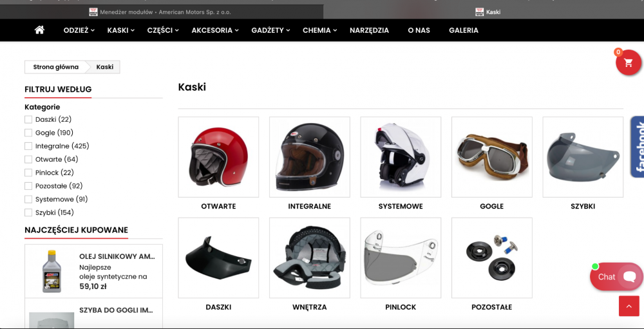Open the red Chat bubble widget
This screenshot has height=329, width=644.
pos(616,277)
